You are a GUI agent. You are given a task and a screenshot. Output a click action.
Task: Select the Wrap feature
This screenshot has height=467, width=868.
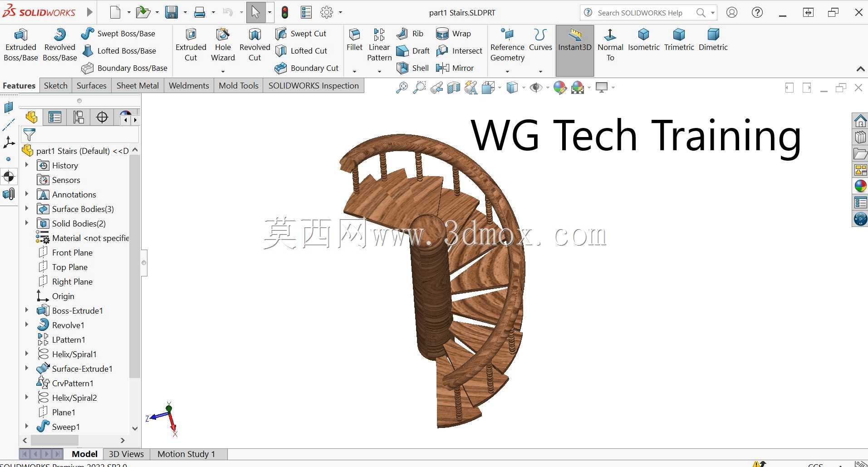pos(453,34)
